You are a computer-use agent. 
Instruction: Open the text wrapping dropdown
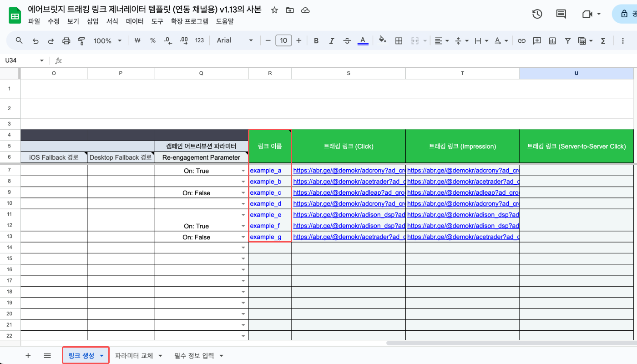pos(481,40)
